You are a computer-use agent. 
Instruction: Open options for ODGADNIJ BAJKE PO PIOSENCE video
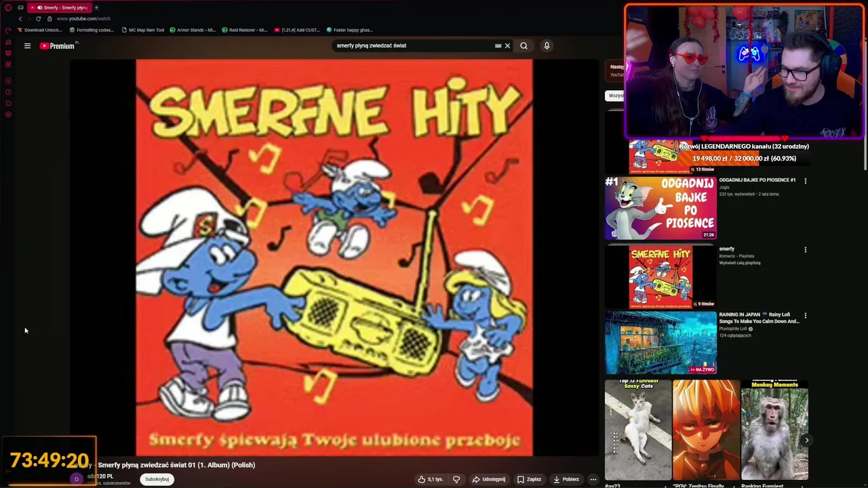(806, 181)
